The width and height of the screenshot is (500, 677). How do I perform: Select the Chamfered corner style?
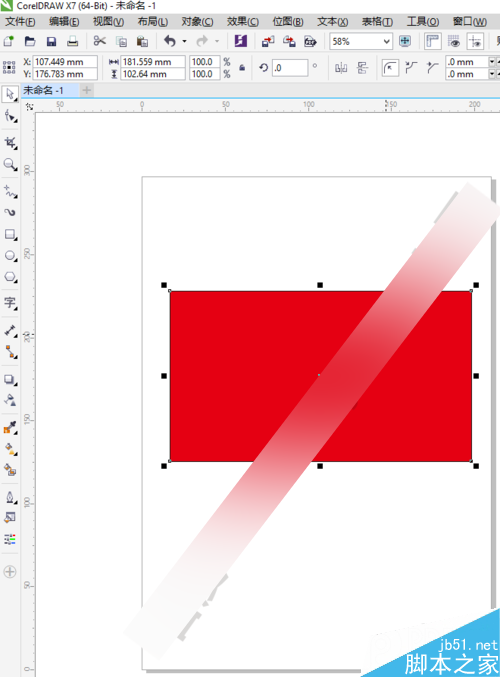[432, 68]
